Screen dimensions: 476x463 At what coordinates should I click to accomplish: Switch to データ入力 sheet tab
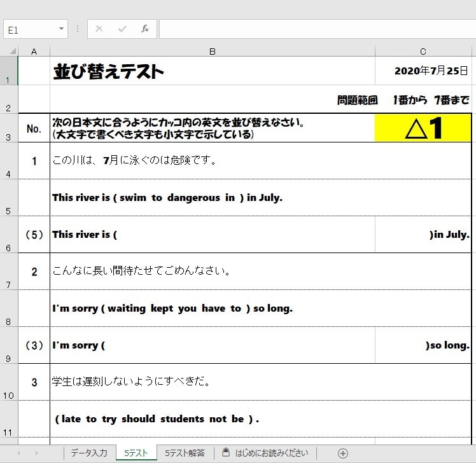pos(89,453)
